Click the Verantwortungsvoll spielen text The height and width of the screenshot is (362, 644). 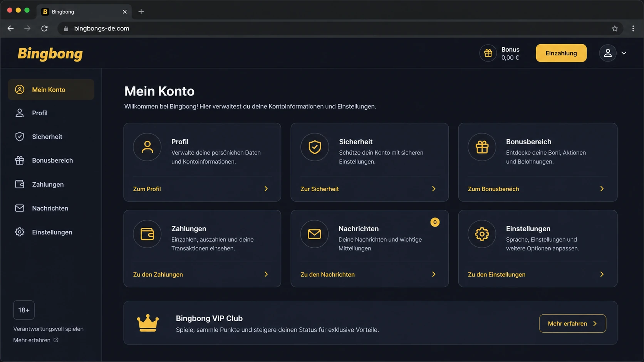pos(49,329)
